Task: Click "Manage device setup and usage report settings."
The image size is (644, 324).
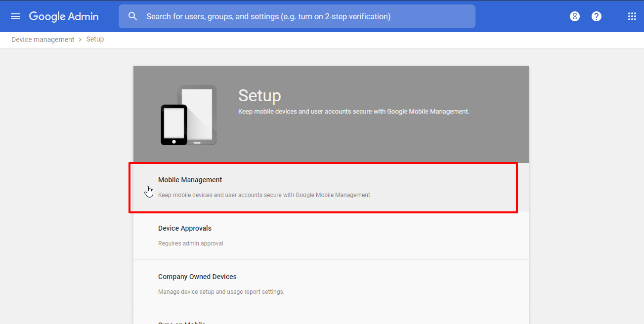Action: 221,292
